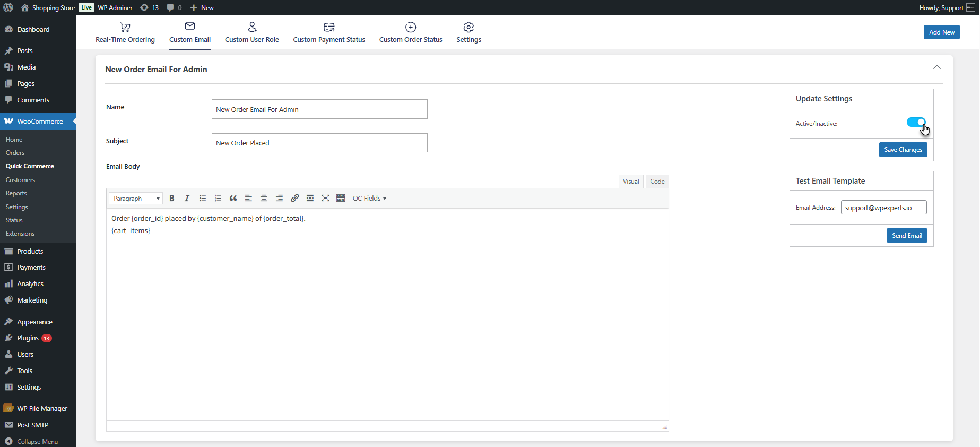Expand the QC Fields dropdown
This screenshot has width=980, height=447.
[369, 199]
